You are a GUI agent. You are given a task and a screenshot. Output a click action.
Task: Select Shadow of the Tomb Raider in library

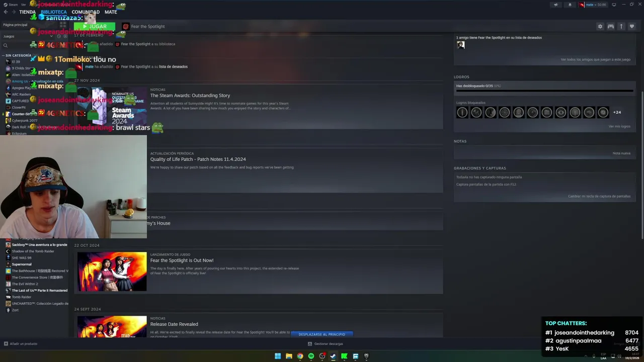click(33, 251)
